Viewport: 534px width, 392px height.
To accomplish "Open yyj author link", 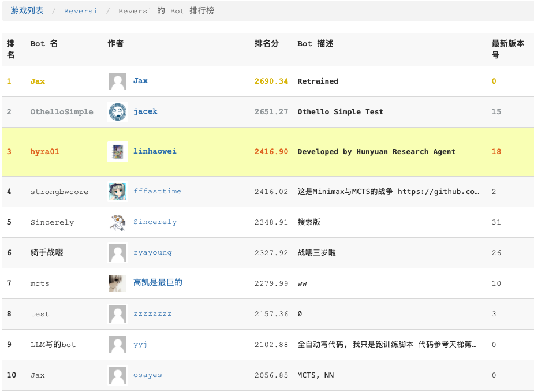I will (140, 344).
